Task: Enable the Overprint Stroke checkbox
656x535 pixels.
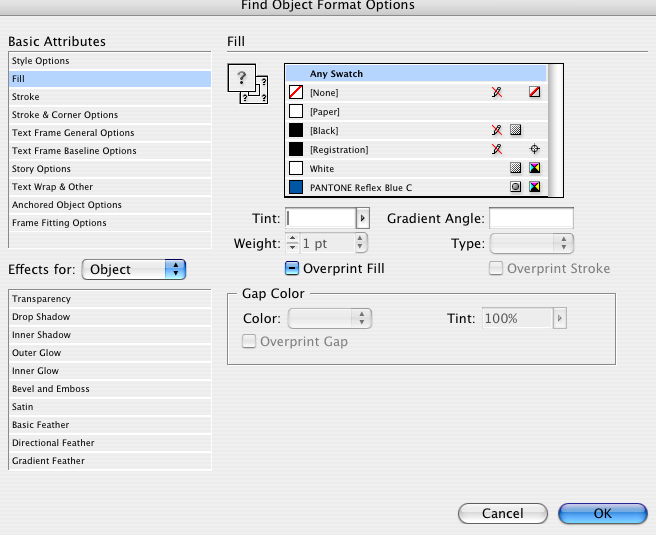Action: (x=496, y=268)
